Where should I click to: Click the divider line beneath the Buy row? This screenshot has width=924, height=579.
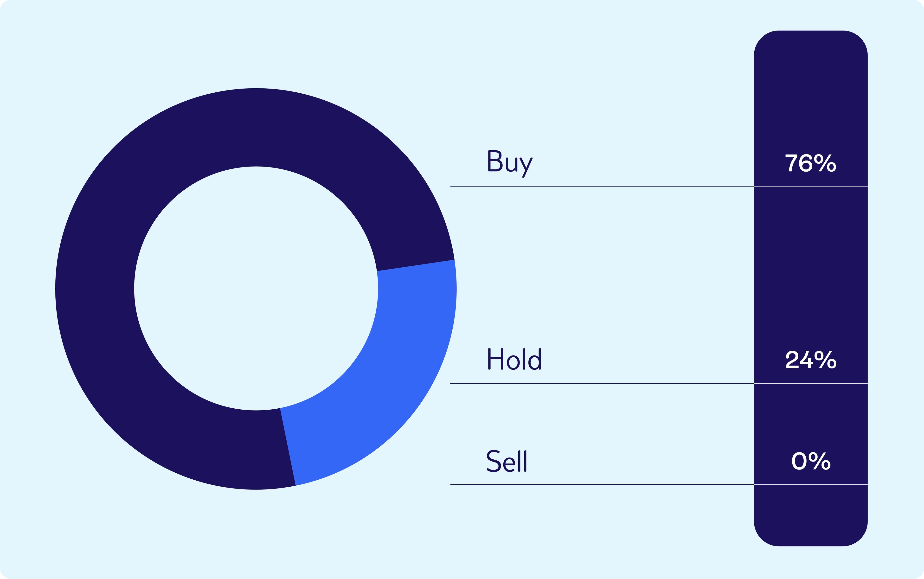tap(601, 187)
